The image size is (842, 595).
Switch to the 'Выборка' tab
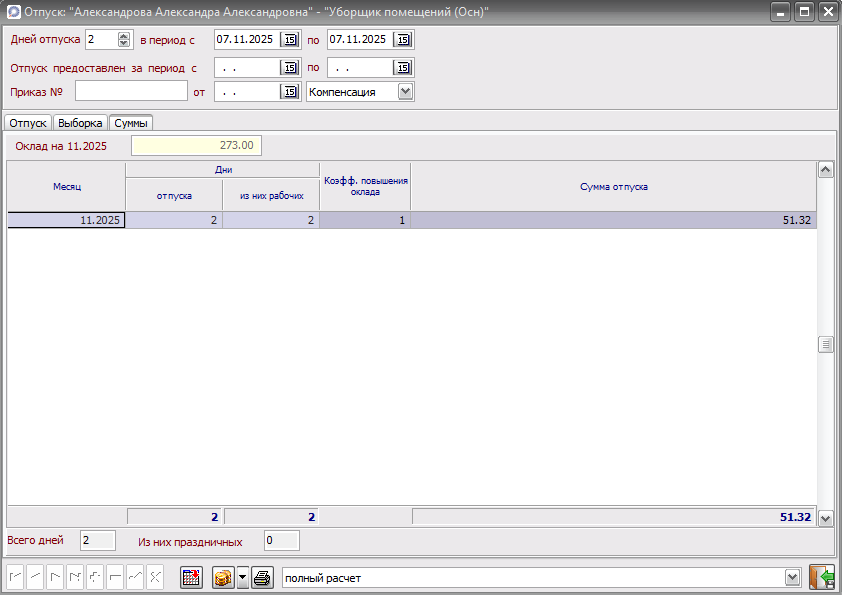pos(80,123)
